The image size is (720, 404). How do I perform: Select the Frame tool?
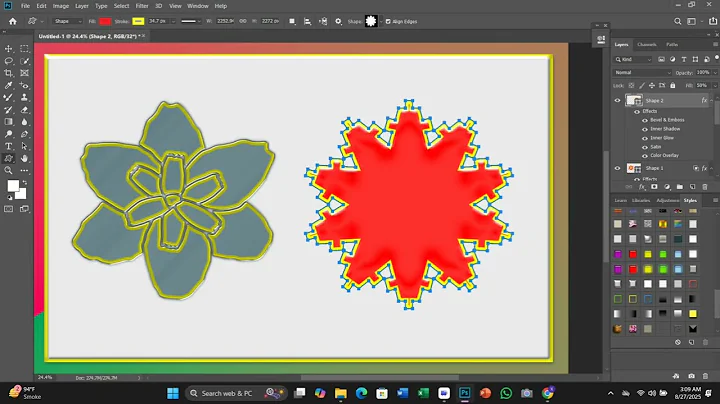(24, 73)
